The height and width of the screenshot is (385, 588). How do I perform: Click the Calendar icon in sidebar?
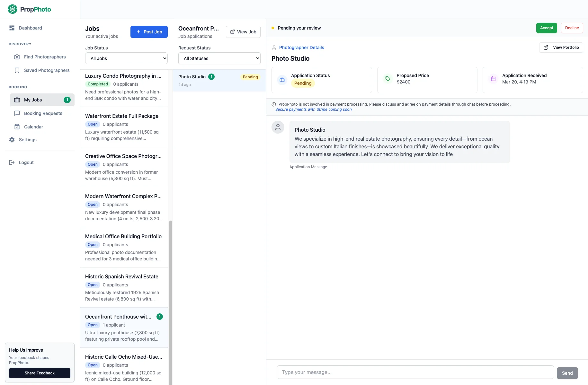point(17,127)
